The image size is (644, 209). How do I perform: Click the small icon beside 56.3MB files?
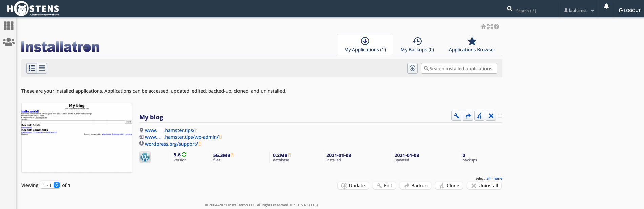[232, 155]
